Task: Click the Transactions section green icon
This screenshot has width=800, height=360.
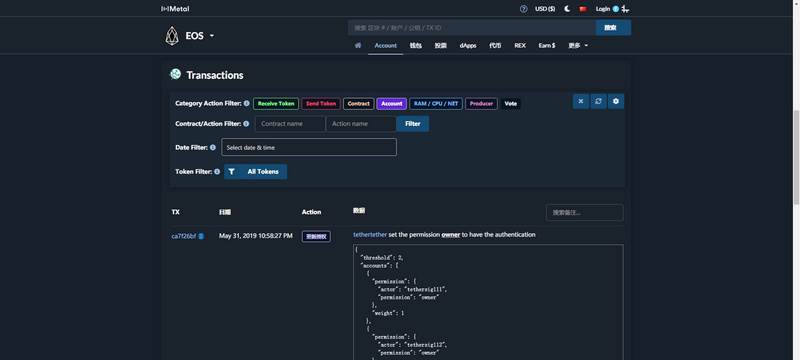Action: click(176, 74)
